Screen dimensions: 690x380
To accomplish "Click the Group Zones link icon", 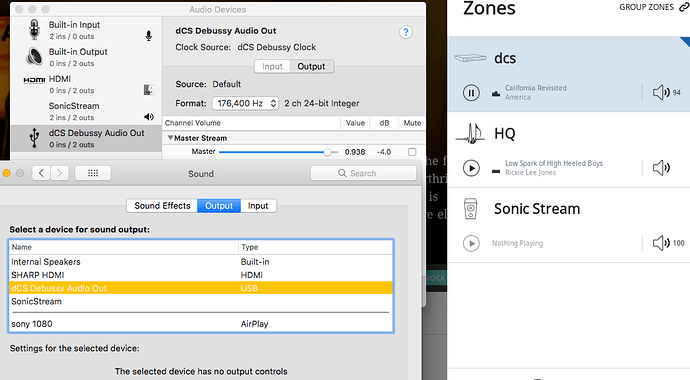I will (x=684, y=7).
